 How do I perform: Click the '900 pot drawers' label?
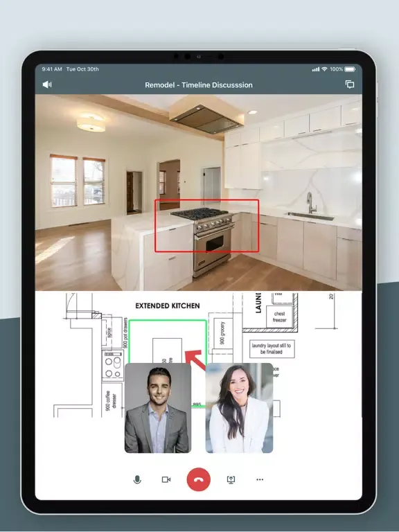(x=125, y=332)
